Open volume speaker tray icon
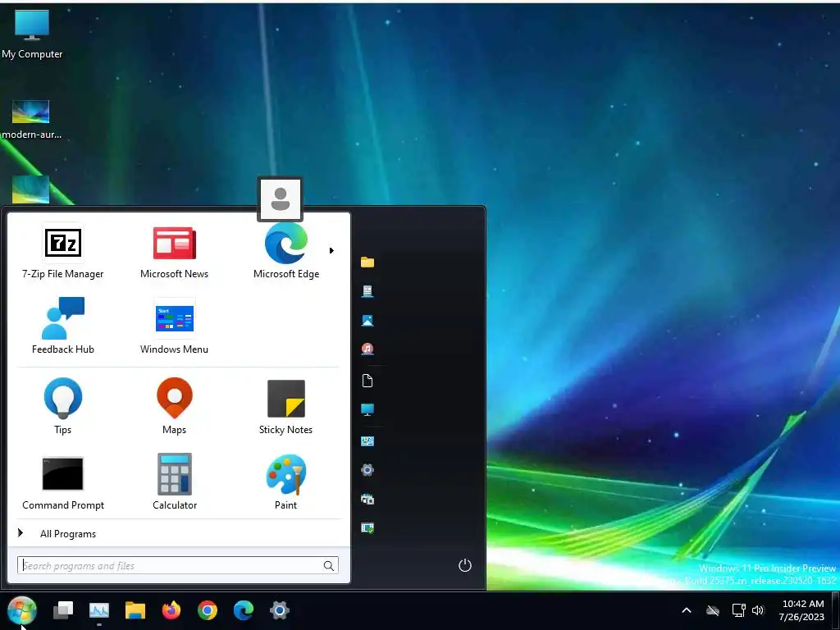 (758, 610)
